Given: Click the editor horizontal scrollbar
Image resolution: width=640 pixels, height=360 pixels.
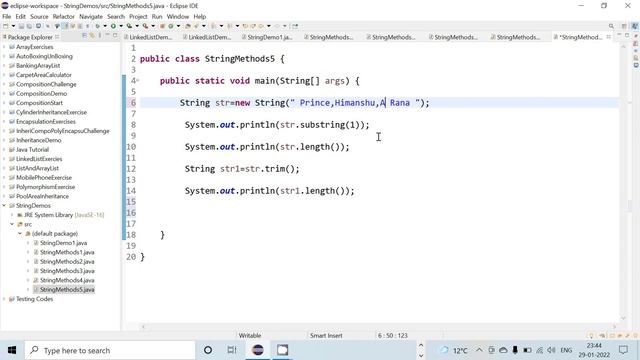Looking at the screenshot, I should [379, 327].
